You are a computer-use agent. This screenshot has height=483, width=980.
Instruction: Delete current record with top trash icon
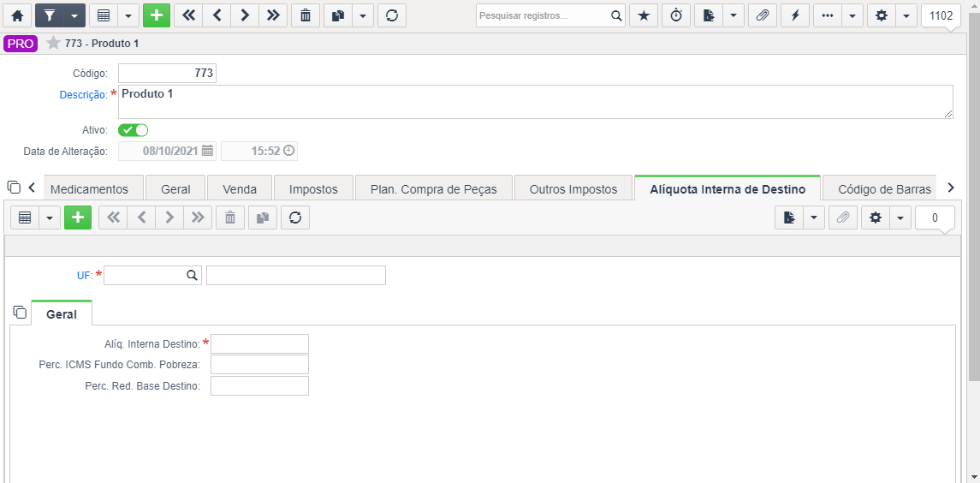coord(306,15)
